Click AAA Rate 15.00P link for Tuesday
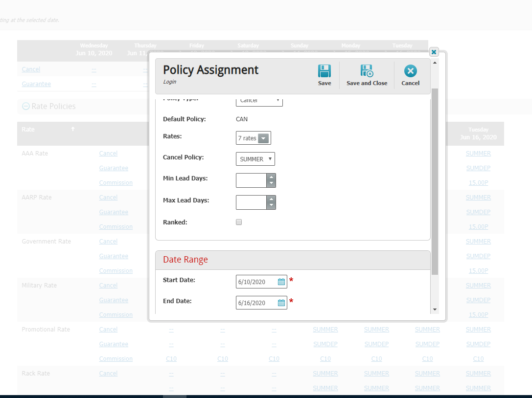Screen dimensions: 532x398 click(478, 182)
